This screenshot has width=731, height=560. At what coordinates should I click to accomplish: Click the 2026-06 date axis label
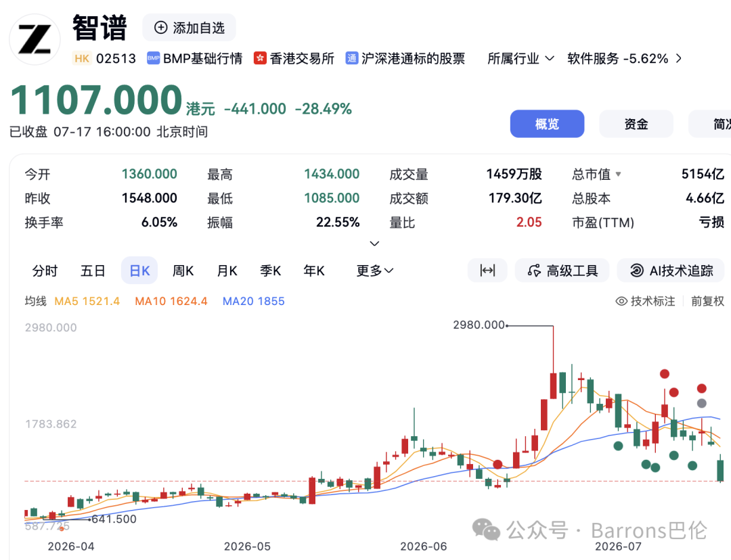point(423,546)
